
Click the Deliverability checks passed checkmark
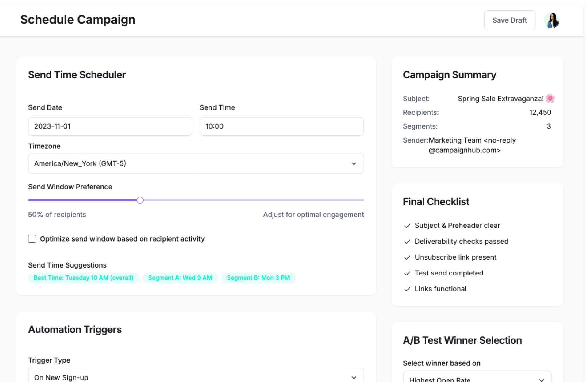[407, 242]
